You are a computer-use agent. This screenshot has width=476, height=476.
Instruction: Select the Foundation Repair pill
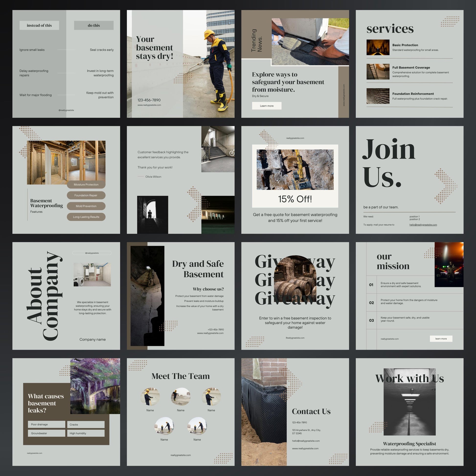(86, 195)
